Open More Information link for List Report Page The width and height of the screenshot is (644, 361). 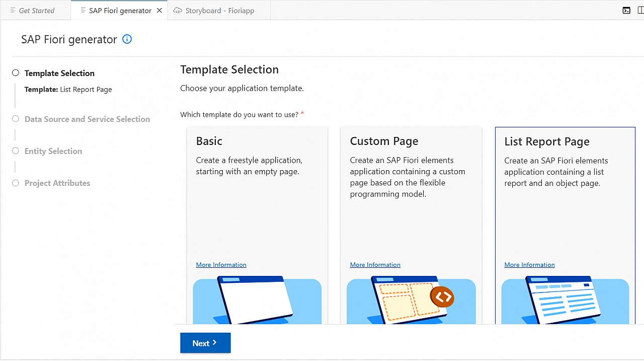529,265
